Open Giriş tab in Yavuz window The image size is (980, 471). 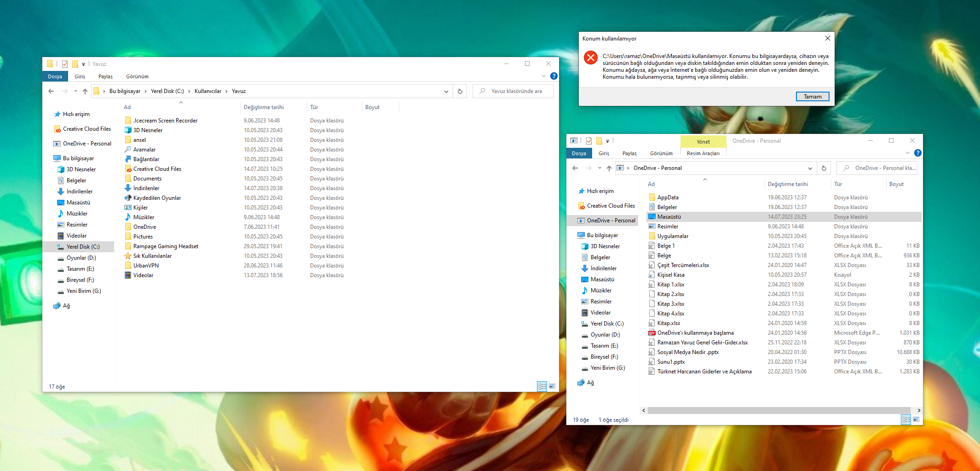point(80,76)
